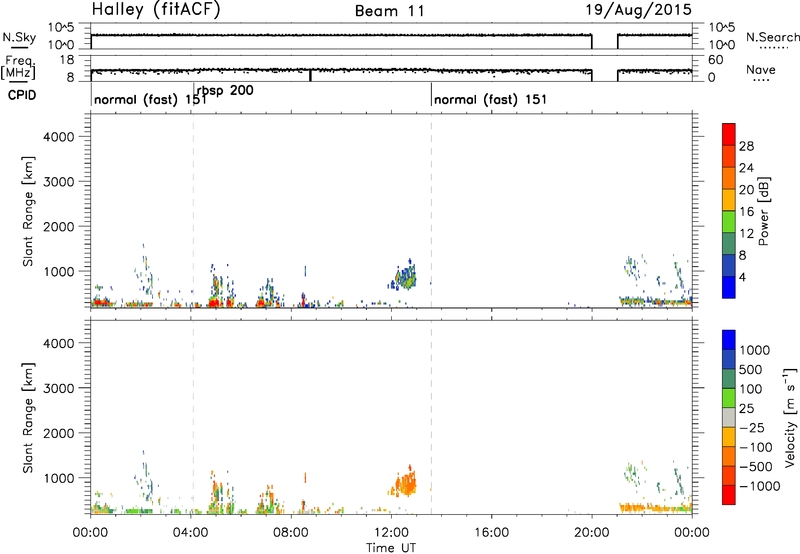Click the "2000" tick of the velocity panel

click(58, 433)
